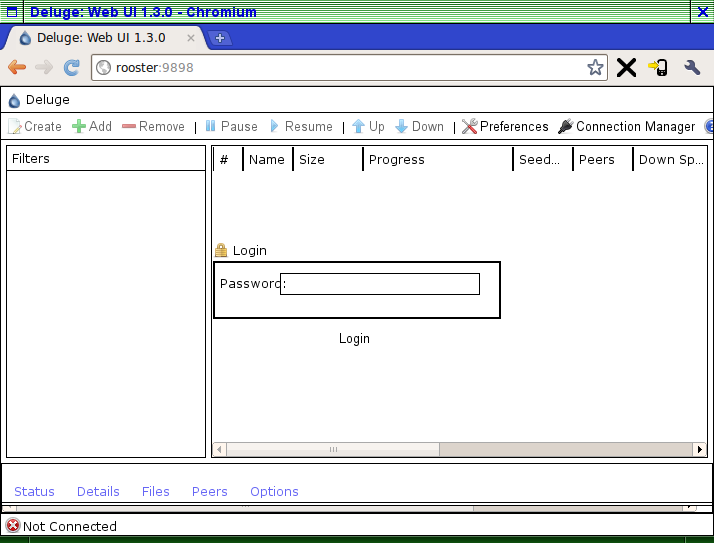Click the green Add torrent button
This screenshot has width=714, height=543.
92,126
